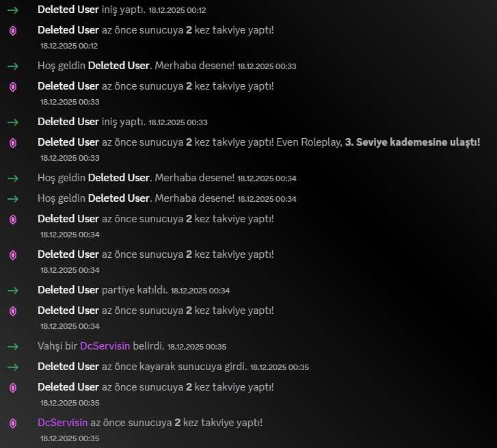Click the boost gem beside the "3. Seviye" message
This screenshot has height=448, width=497.
[x=13, y=143]
